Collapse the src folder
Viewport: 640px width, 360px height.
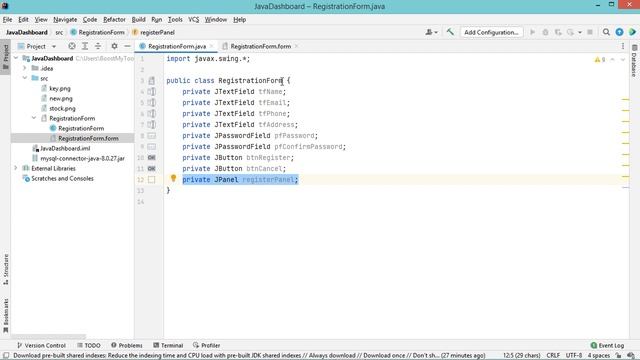pos(25,78)
